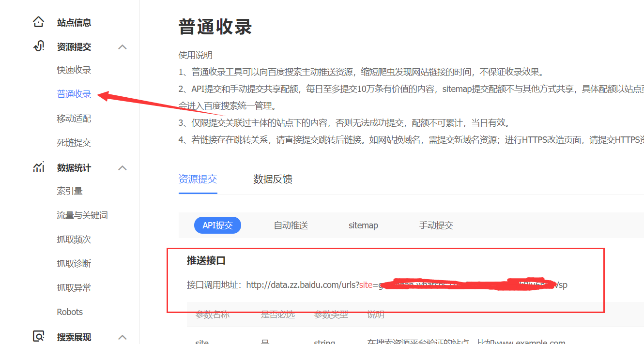Image resolution: width=644 pixels, height=344 pixels.
Task: Collapse the 数据统计 section chevron
Action: pyautogui.click(x=123, y=168)
